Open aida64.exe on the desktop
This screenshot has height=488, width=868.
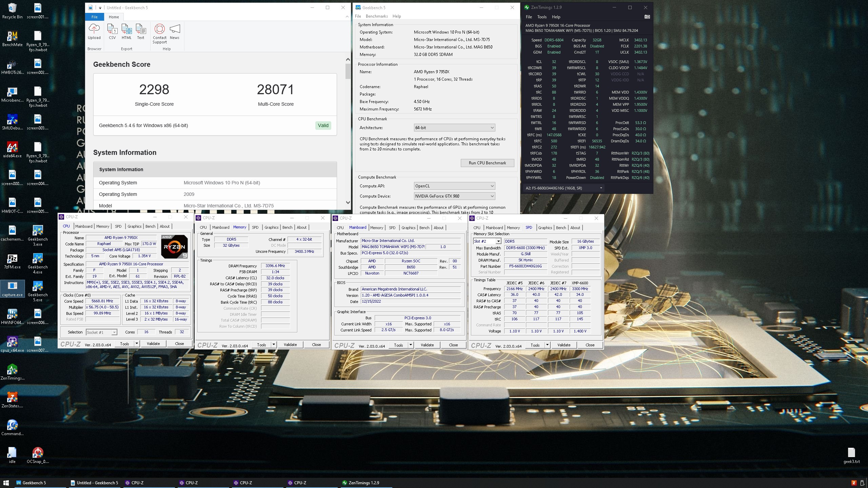[x=12, y=150]
